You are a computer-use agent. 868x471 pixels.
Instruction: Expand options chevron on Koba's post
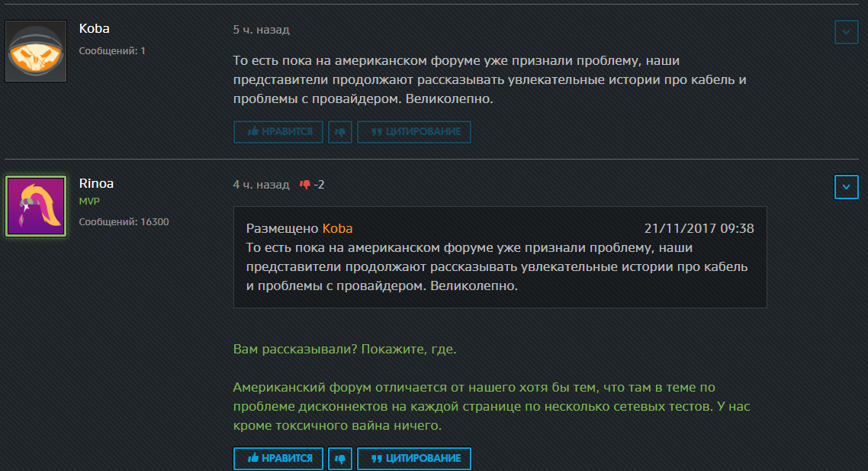[846, 32]
